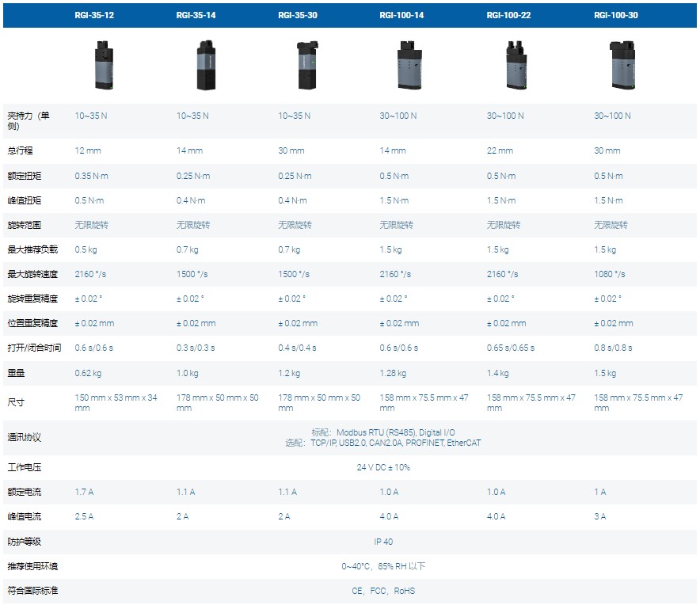Select the RGI-100-30 gripper product image
Screen dimensions: 700x605
[623, 67]
